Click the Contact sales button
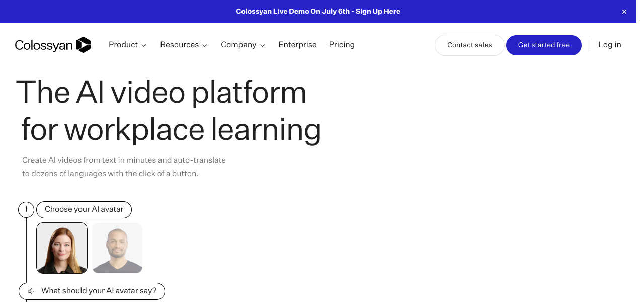This screenshot has width=644, height=302. [x=469, y=45]
